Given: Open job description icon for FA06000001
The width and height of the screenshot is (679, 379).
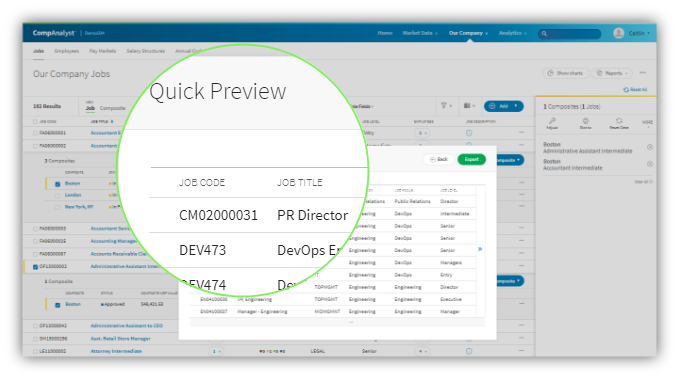Looking at the screenshot, I should click(x=469, y=133).
